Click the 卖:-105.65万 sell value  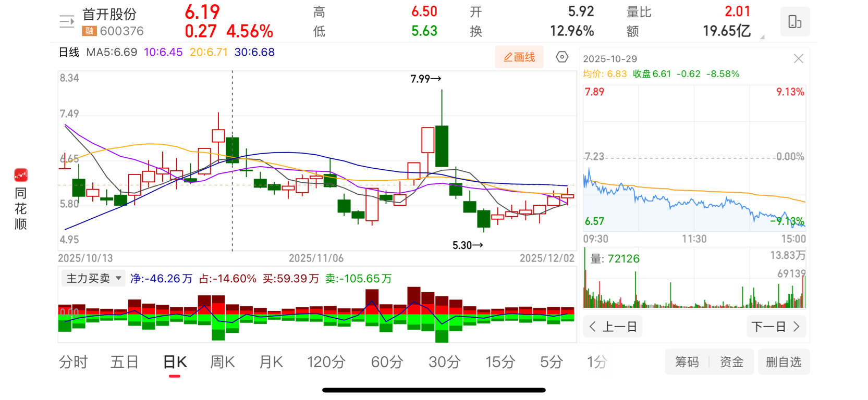pos(359,279)
